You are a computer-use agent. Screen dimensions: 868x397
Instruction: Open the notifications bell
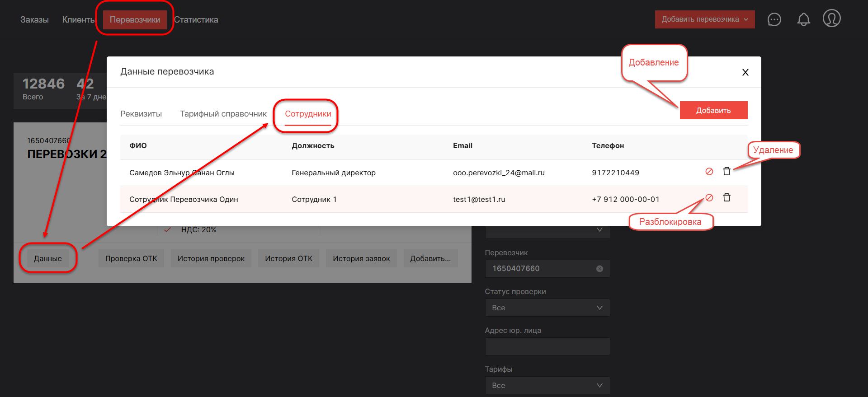(x=803, y=19)
